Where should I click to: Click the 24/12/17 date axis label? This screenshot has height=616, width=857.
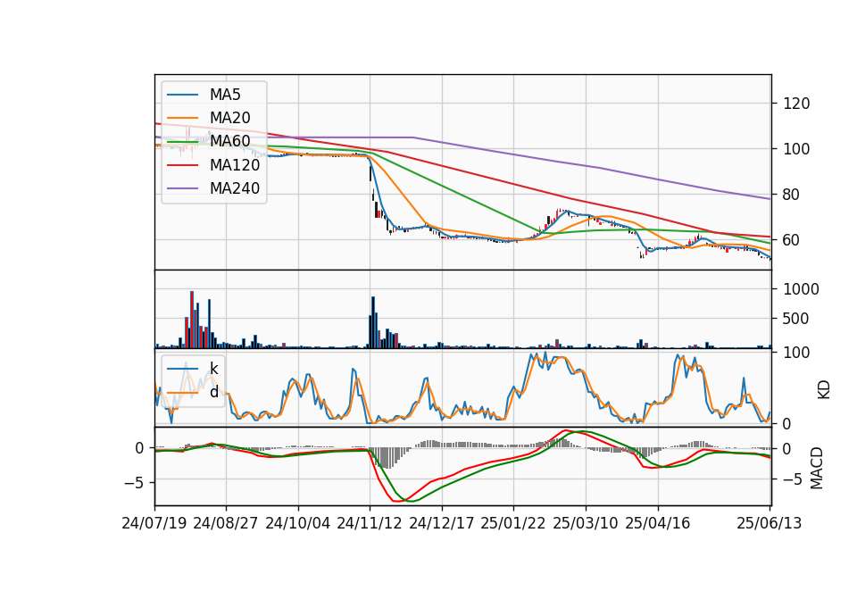click(x=442, y=523)
